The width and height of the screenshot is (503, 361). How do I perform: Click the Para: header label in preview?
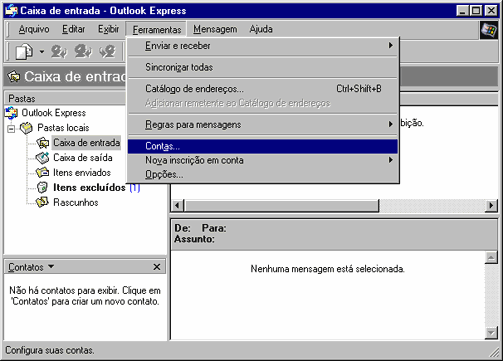(214, 228)
